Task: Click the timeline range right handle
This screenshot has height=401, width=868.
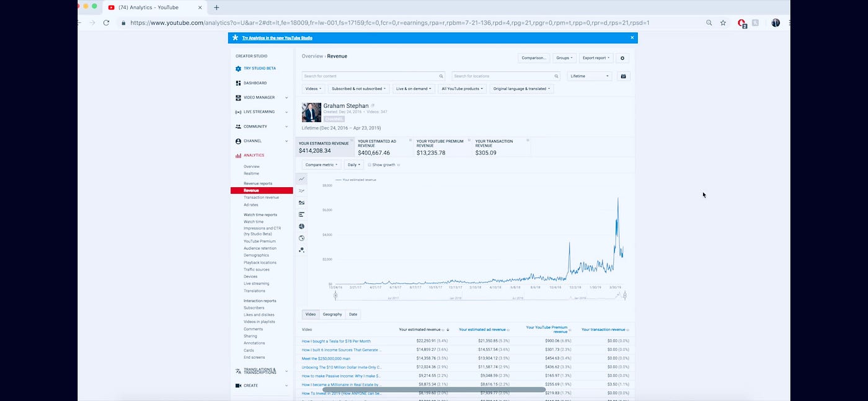Action: click(x=625, y=295)
